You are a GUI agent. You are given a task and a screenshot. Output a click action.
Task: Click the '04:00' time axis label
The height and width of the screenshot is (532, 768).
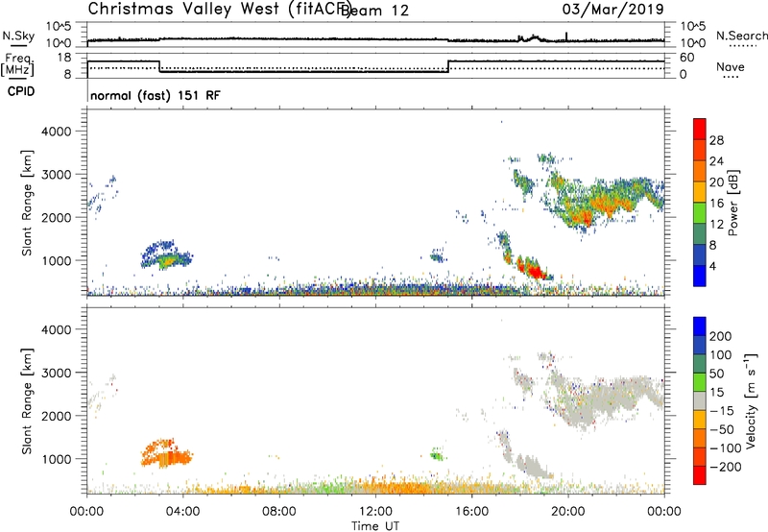point(183,512)
